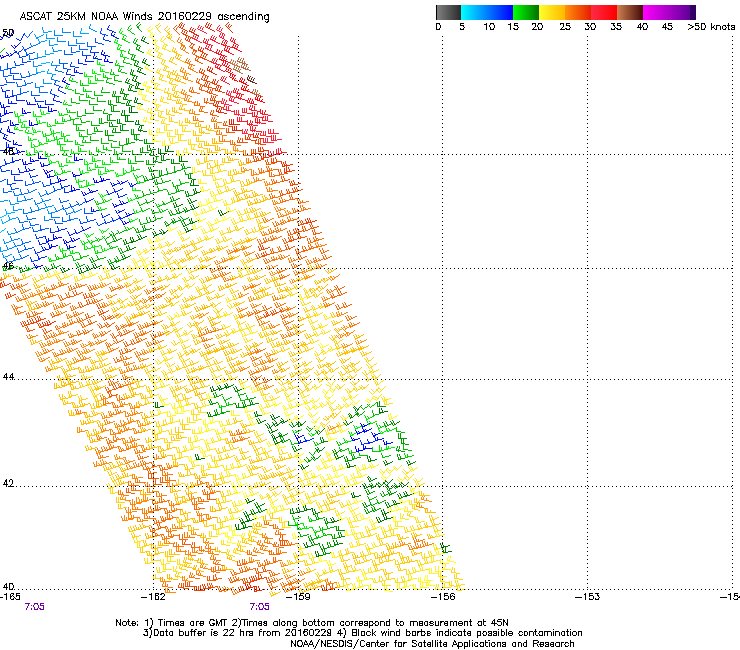740x650 pixels.
Task: Click the purple 7:05 time under -165
Action: pyautogui.click(x=34, y=607)
